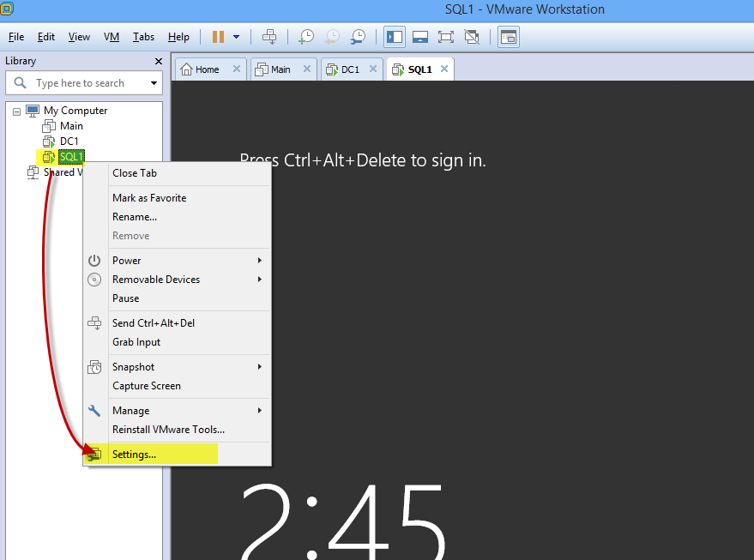Expand the Power submenu

(177, 261)
